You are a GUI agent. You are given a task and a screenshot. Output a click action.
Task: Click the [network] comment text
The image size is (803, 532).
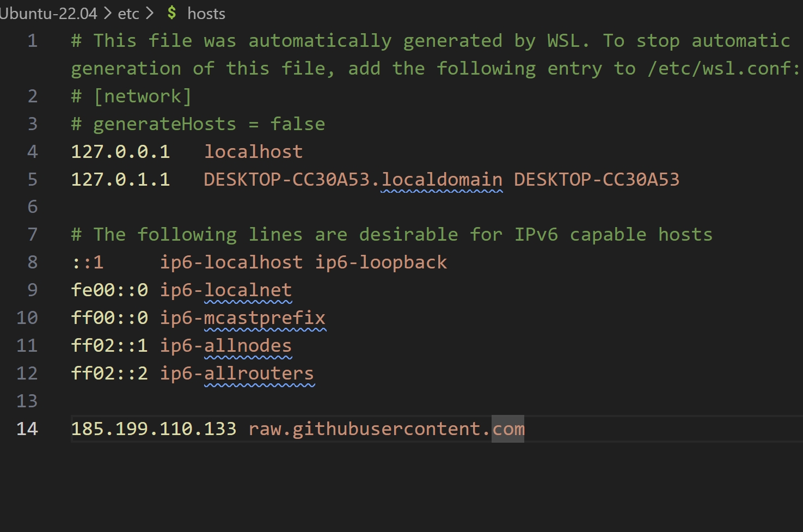click(x=143, y=96)
